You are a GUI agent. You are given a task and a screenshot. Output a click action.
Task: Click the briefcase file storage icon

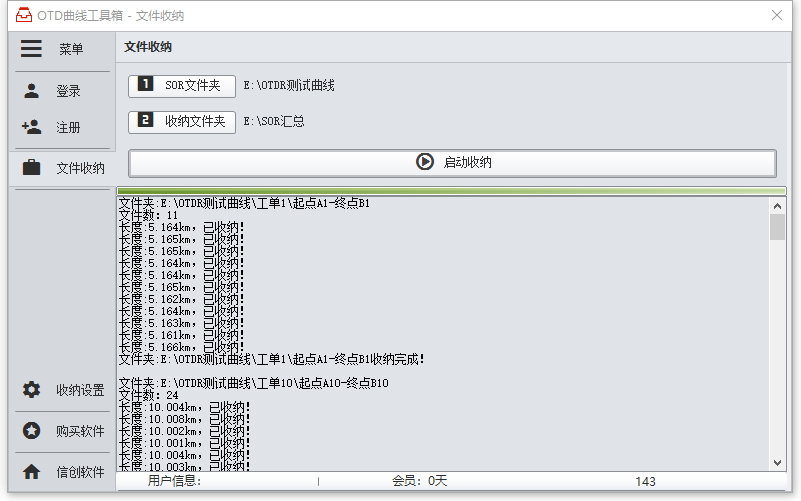point(31,168)
